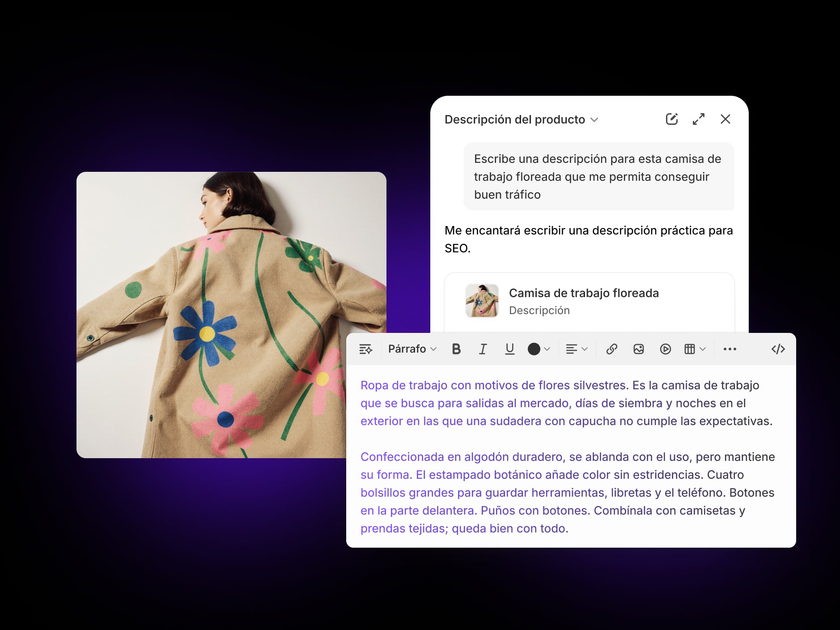Click the paragraph starting 'Ropa de trabajo con motivos'

[x=566, y=403]
